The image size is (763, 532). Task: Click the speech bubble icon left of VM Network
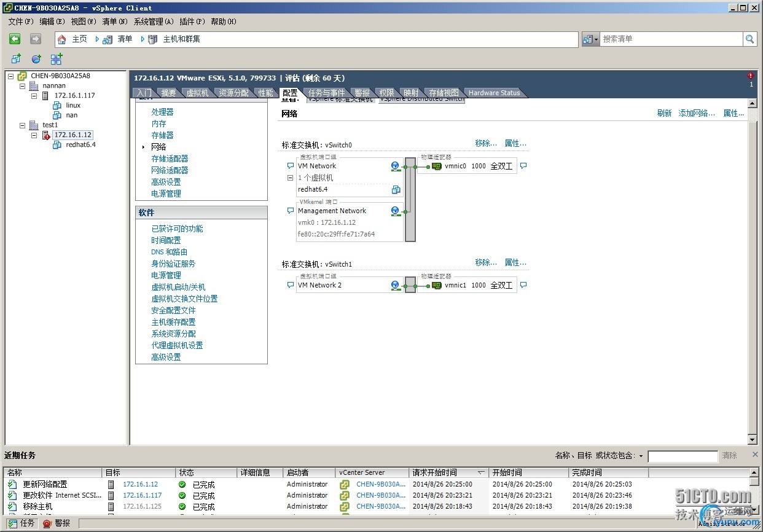click(x=291, y=166)
